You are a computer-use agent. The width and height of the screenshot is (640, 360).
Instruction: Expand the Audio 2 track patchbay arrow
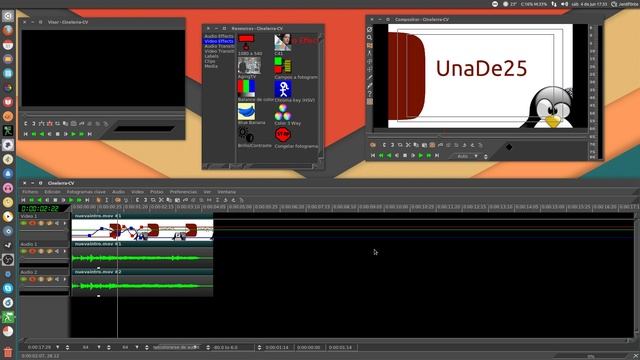(64, 279)
